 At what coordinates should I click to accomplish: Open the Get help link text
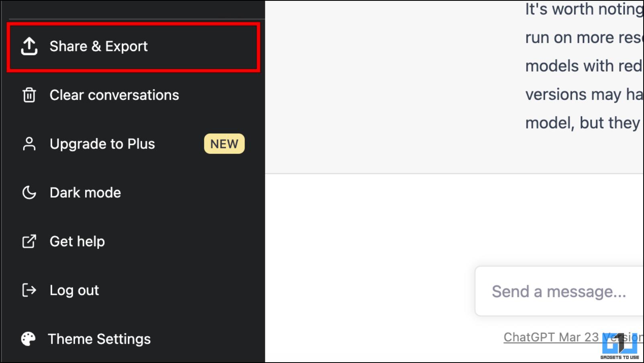[77, 241]
